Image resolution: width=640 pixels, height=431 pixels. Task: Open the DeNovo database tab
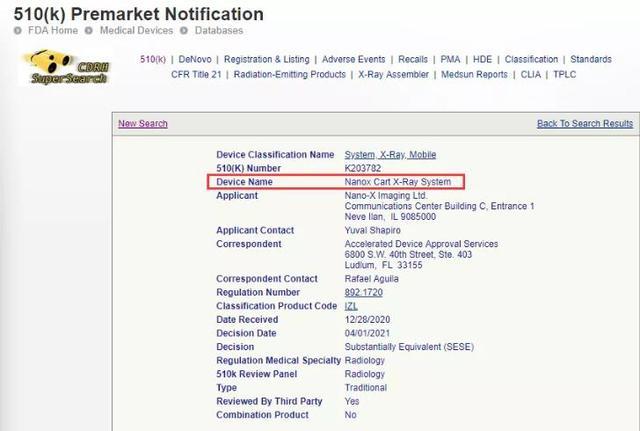coord(196,59)
